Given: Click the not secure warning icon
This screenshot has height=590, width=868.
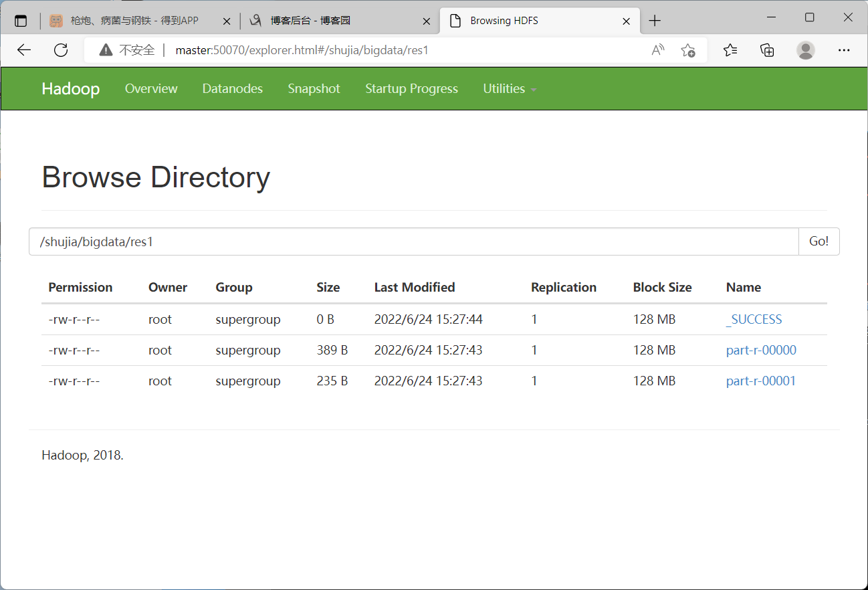Looking at the screenshot, I should pyautogui.click(x=106, y=50).
